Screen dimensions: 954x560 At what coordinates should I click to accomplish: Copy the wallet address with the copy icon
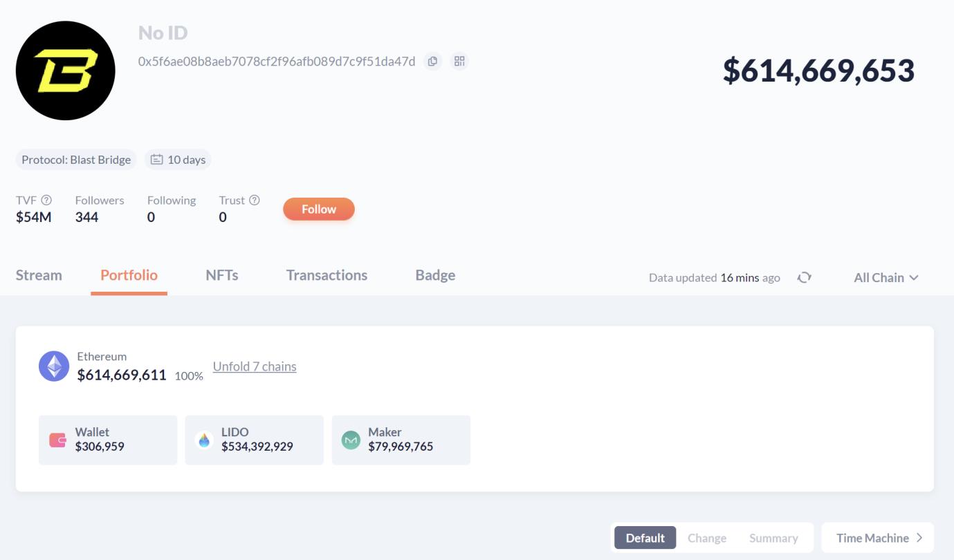click(x=432, y=62)
